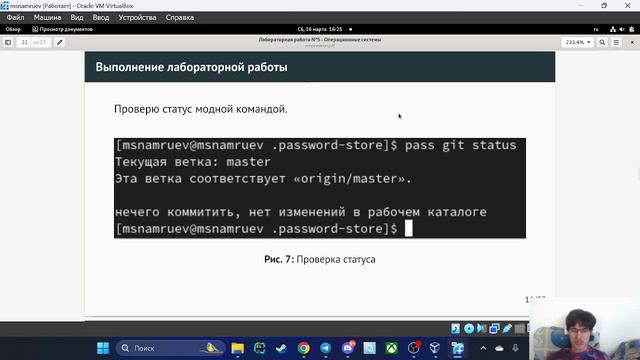Open the Файл menu
Viewport: 640px width, 360px height.
tap(16, 18)
